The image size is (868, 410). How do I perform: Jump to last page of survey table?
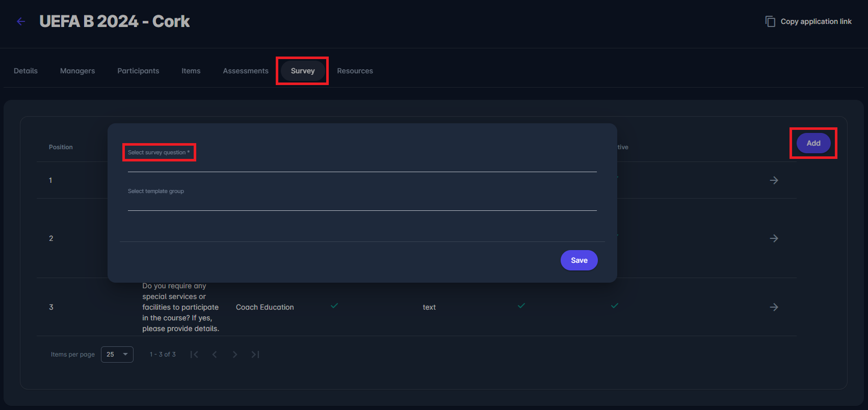(x=255, y=354)
